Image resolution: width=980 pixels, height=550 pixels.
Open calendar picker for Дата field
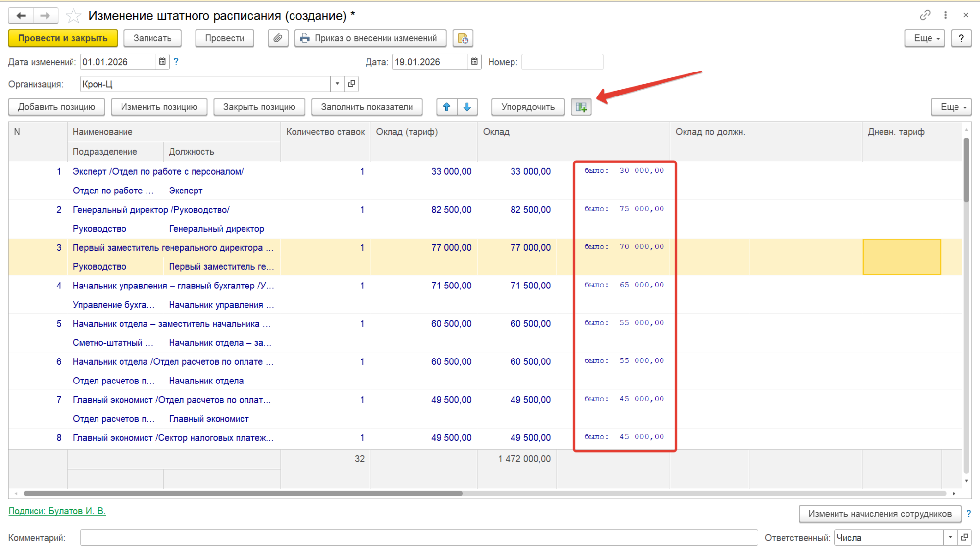[x=474, y=62]
